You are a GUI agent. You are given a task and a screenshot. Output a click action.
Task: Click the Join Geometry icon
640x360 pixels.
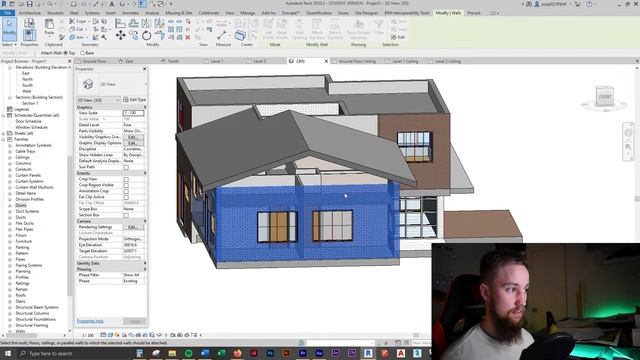pos(72,37)
